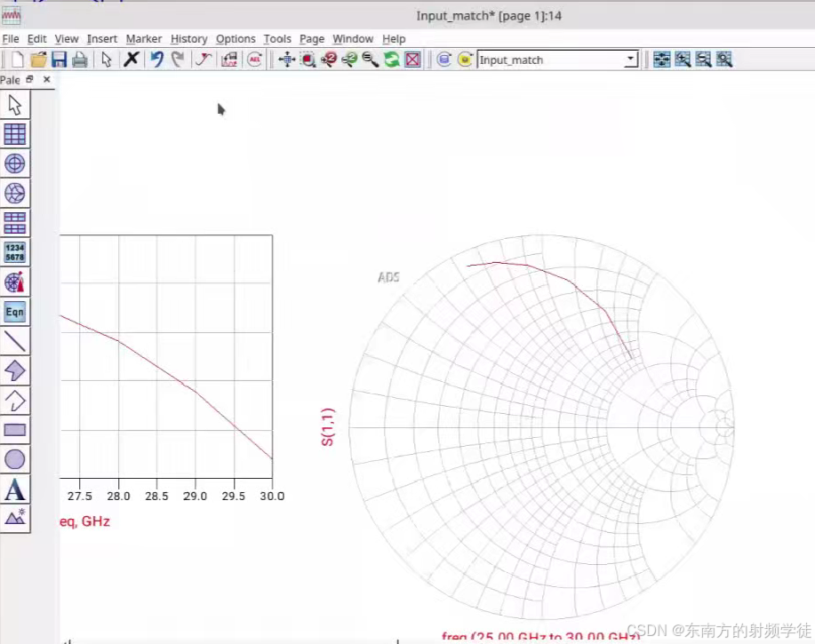The height and width of the screenshot is (644, 815).
Task: Undo the last action
Action: tap(157, 60)
